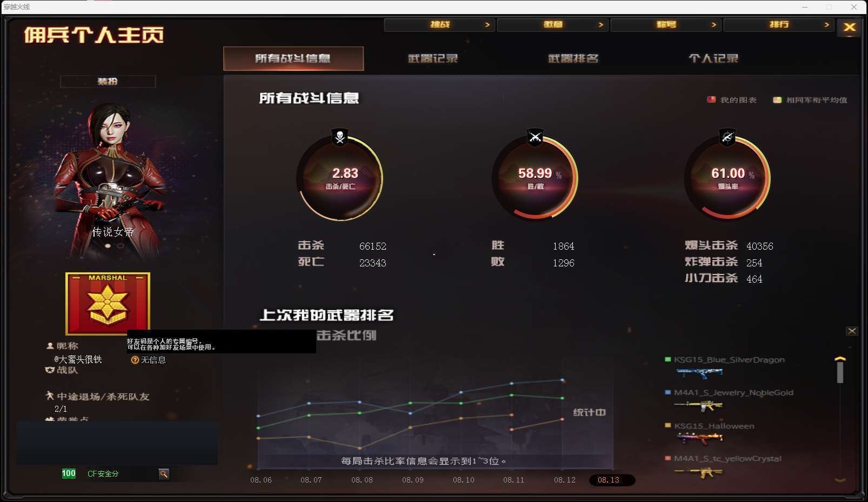
Task: Click the magnifier icon beside CF安全分
Action: 164,474
